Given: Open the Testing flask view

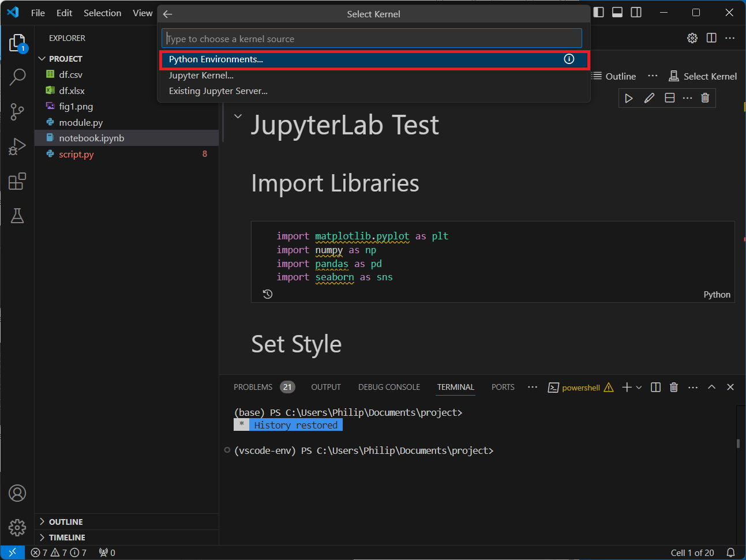Looking at the screenshot, I should tap(17, 216).
